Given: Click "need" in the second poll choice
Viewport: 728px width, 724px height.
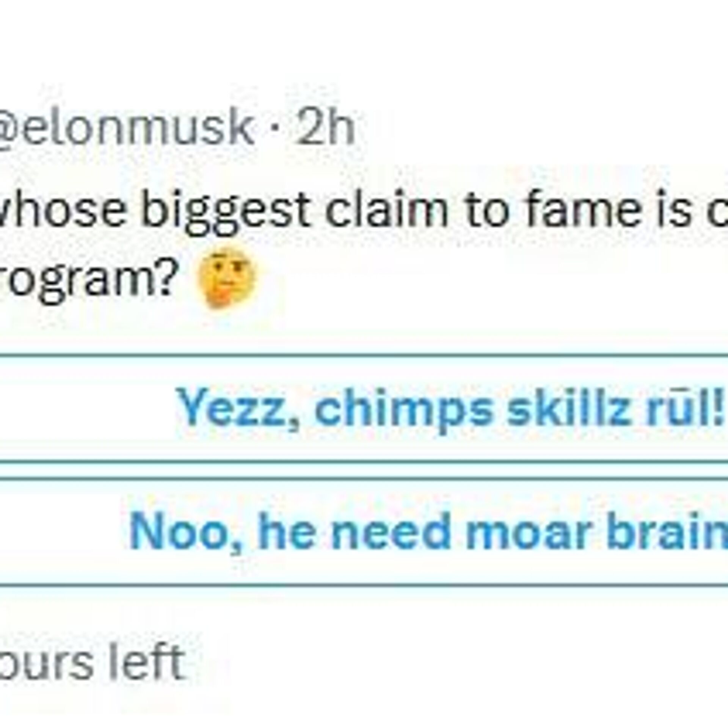Looking at the screenshot, I should click(x=391, y=530).
